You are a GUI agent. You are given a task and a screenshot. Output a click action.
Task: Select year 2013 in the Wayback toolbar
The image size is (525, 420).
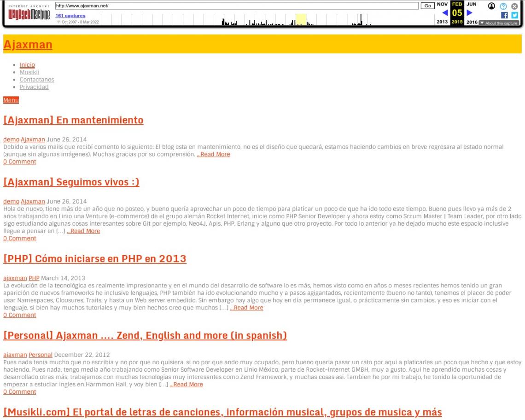coord(442,22)
